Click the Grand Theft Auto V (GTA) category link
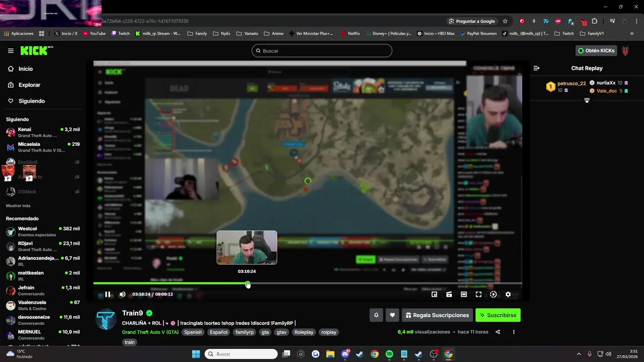Image resolution: width=644 pixels, height=362 pixels. point(150,332)
